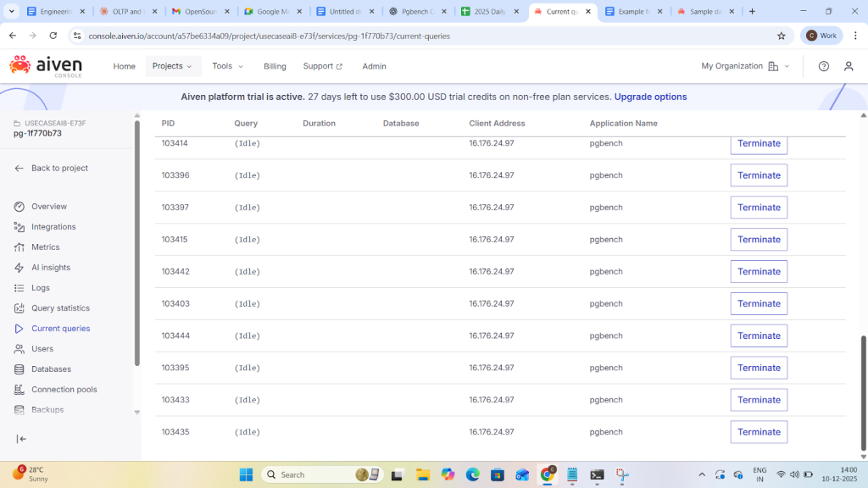Open the Billing menu item
868x488 pixels.
(x=275, y=66)
